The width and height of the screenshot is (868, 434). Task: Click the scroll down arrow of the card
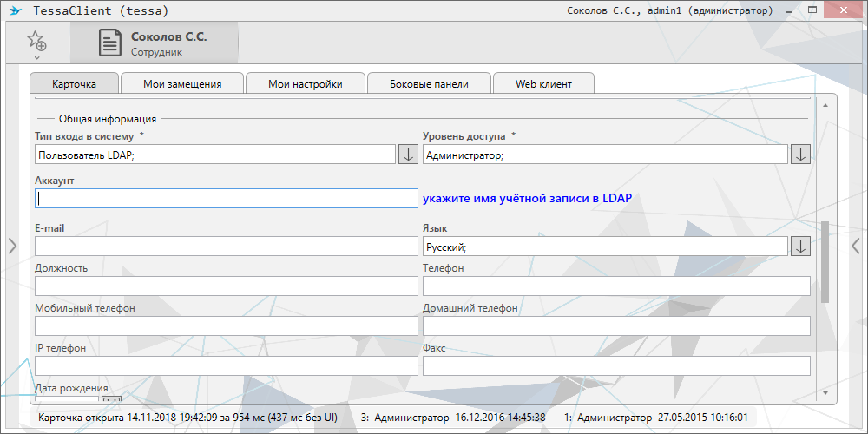(x=825, y=393)
